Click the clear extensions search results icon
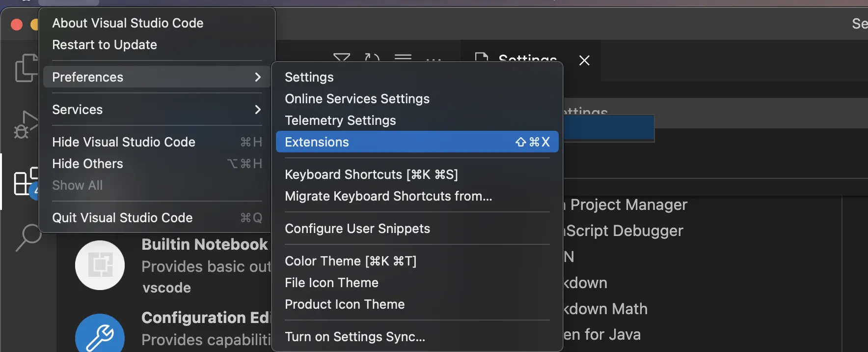868x352 pixels. pos(403,58)
